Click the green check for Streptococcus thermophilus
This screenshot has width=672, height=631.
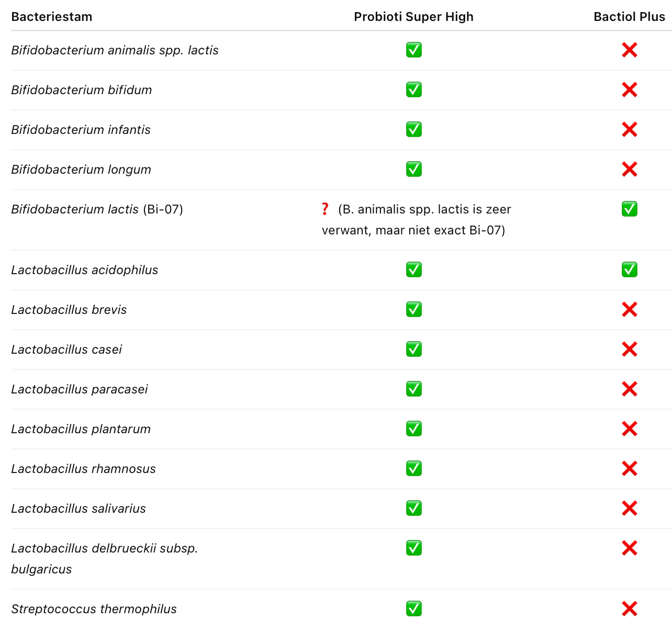tap(413, 609)
